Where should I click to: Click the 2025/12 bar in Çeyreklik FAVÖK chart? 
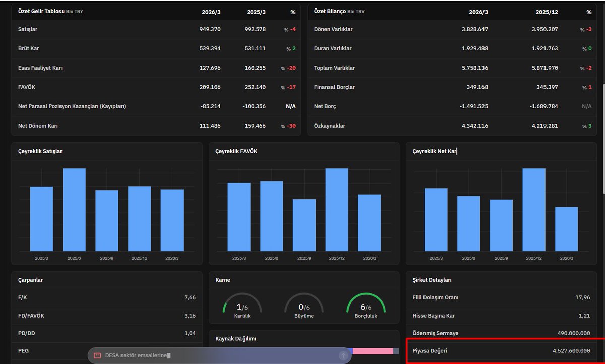[x=337, y=210]
